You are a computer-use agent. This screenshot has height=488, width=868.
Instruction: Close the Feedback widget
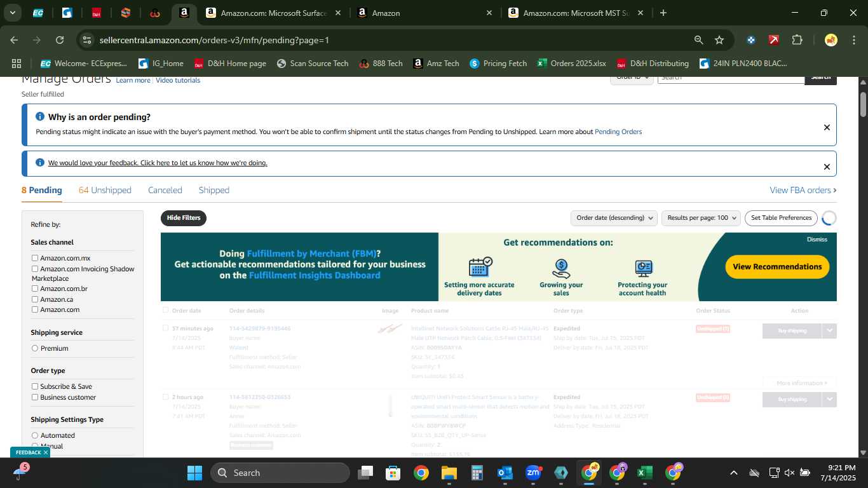click(45, 452)
